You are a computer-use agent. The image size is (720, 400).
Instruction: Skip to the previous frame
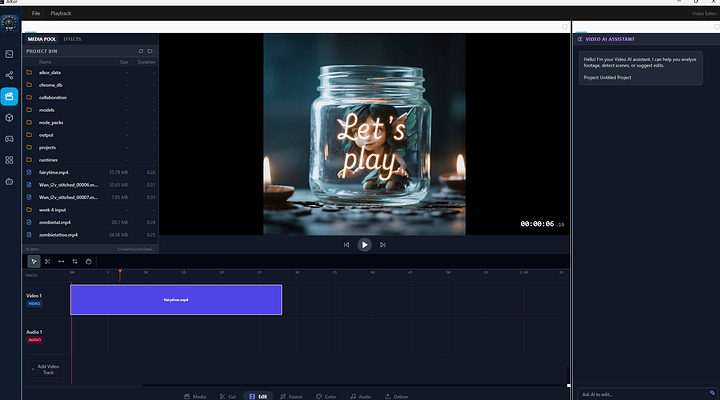pos(347,244)
